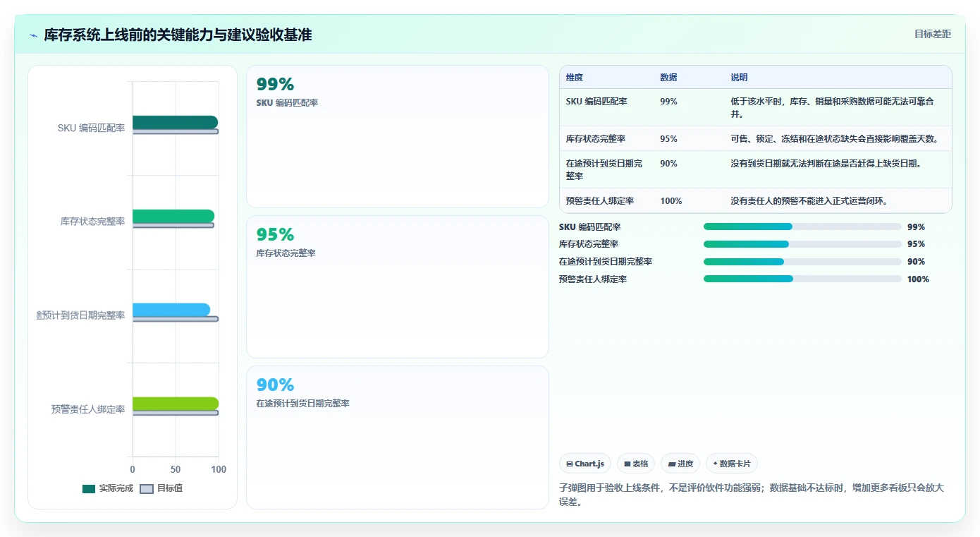Click the dark green SKU 编码匹配率 chart bar
The height and width of the screenshot is (537, 980).
(x=175, y=122)
